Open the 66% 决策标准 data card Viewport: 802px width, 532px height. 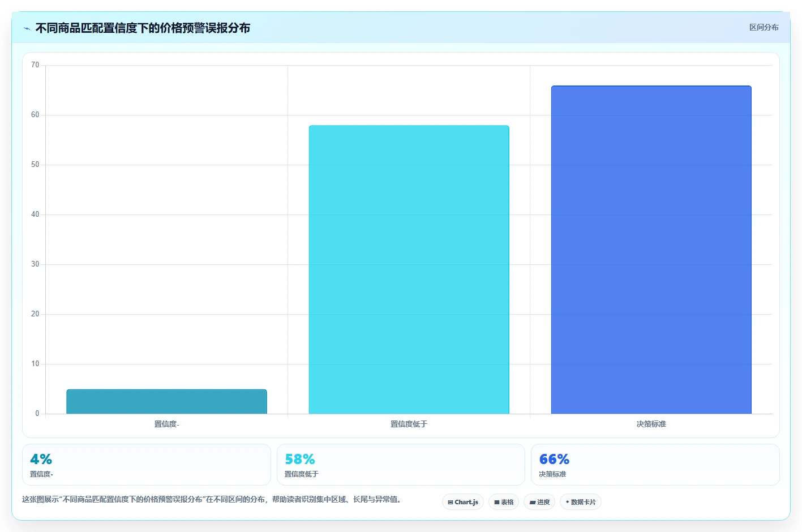click(655, 465)
